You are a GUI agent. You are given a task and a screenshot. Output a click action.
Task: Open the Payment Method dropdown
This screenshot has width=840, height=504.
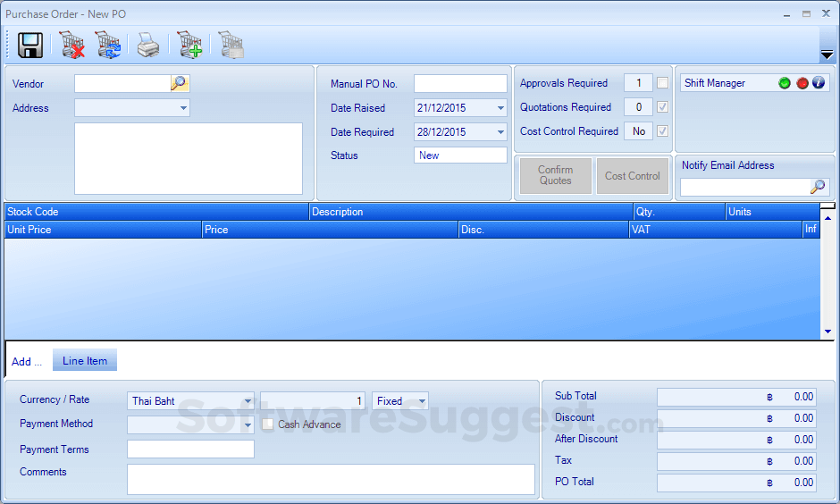[x=248, y=424]
